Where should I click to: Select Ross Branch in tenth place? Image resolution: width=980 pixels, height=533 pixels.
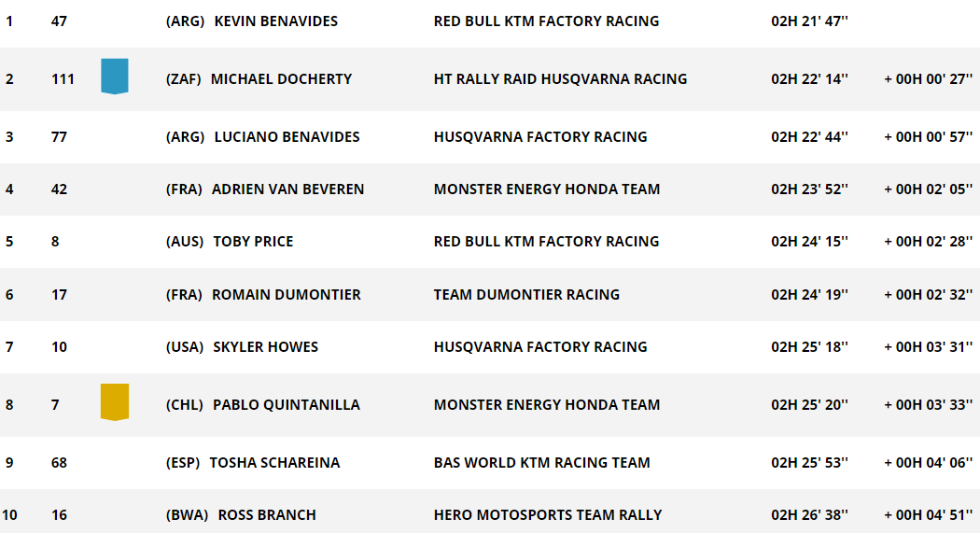[267, 515]
